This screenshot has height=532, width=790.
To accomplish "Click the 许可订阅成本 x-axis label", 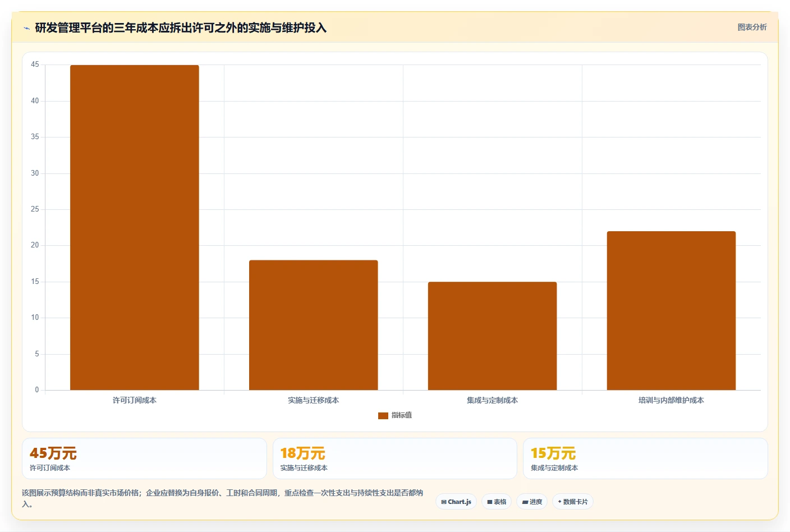I will tap(135, 400).
